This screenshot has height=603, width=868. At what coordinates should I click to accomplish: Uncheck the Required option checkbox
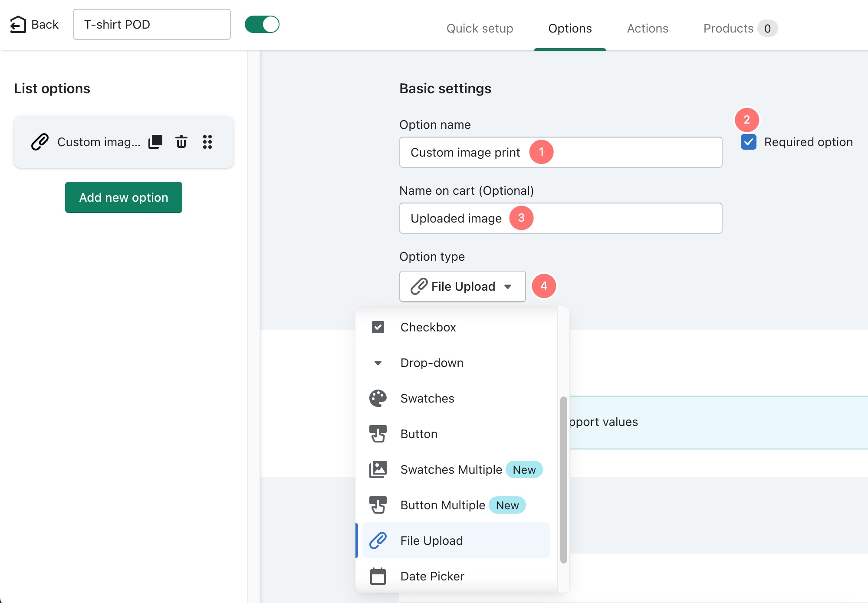coord(749,142)
